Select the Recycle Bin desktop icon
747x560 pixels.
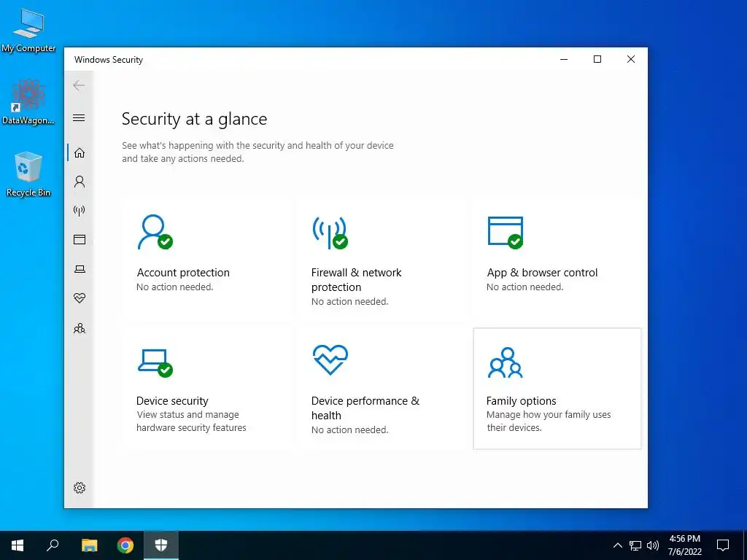pyautogui.click(x=28, y=174)
